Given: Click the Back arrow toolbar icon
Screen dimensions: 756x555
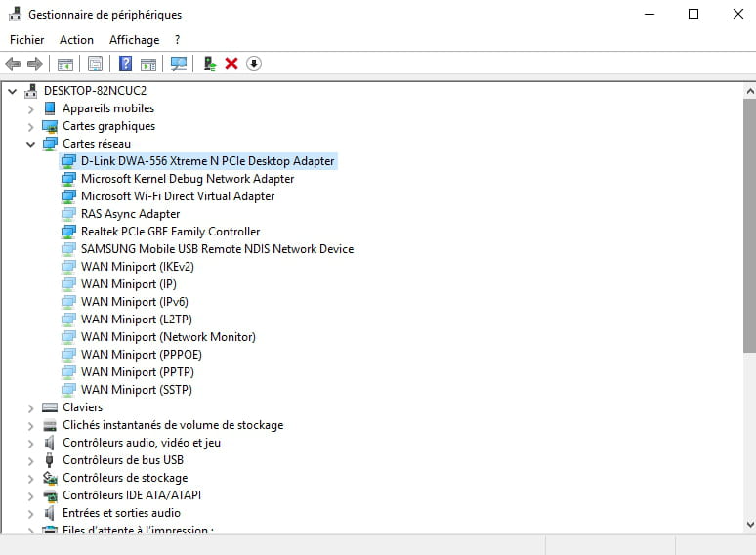Looking at the screenshot, I should coord(13,64).
